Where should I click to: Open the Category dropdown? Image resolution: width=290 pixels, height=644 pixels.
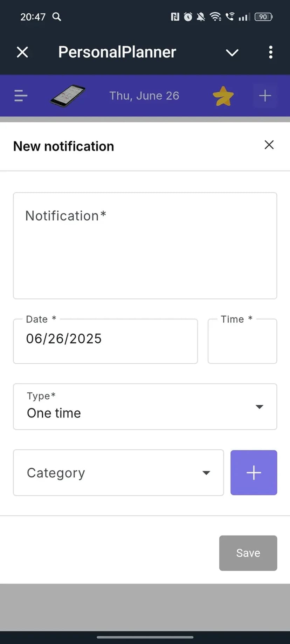point(112,473)
